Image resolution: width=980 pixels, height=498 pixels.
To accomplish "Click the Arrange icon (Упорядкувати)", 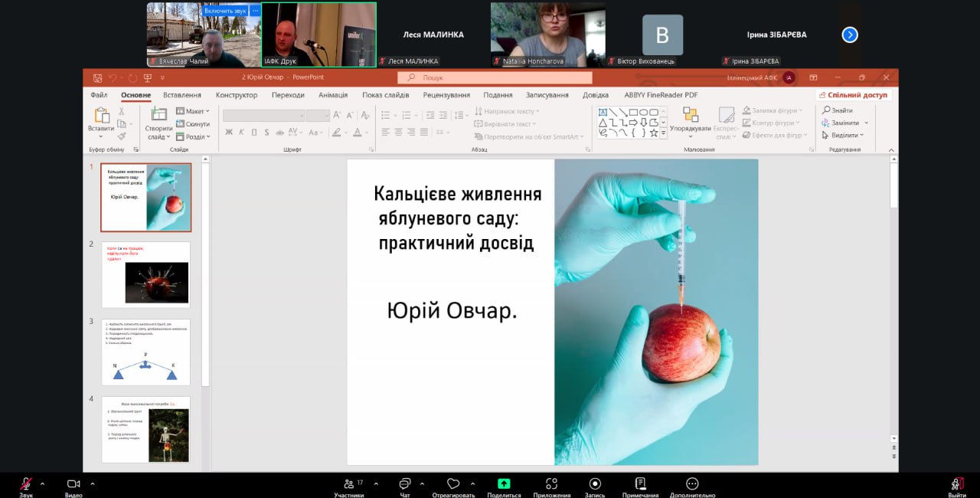I will point(691,119).
